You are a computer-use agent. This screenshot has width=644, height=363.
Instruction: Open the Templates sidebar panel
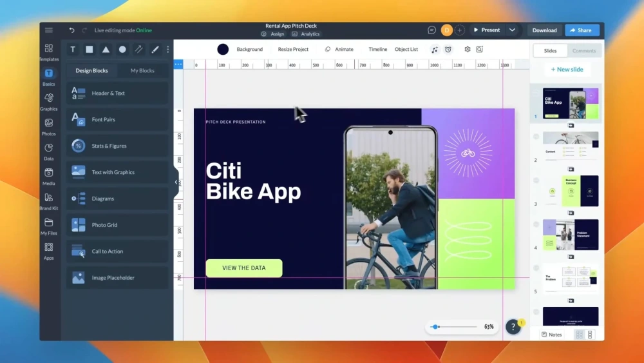tap(49, 53)
